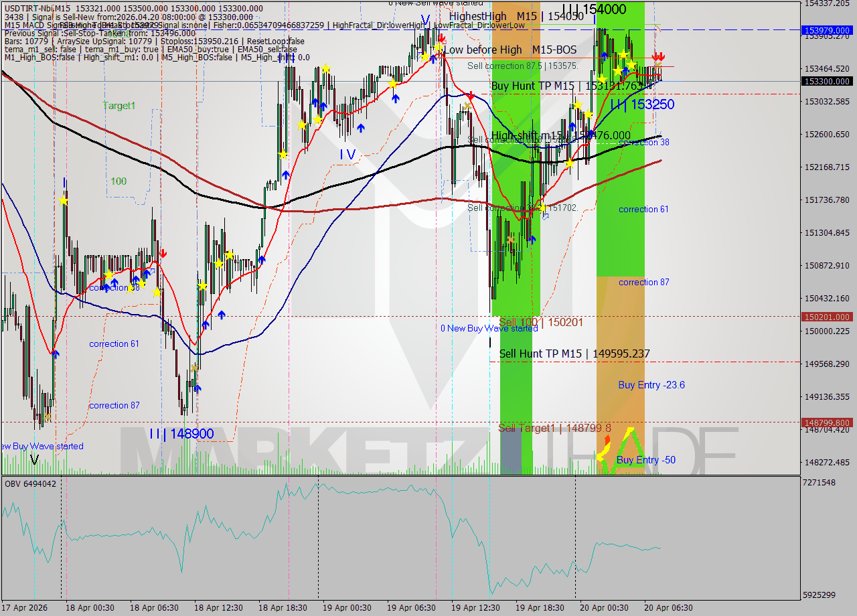Click the red down-arrow near the correction 38 label
This screenshot has height=616, width=857.
click(x=163, y=253)
